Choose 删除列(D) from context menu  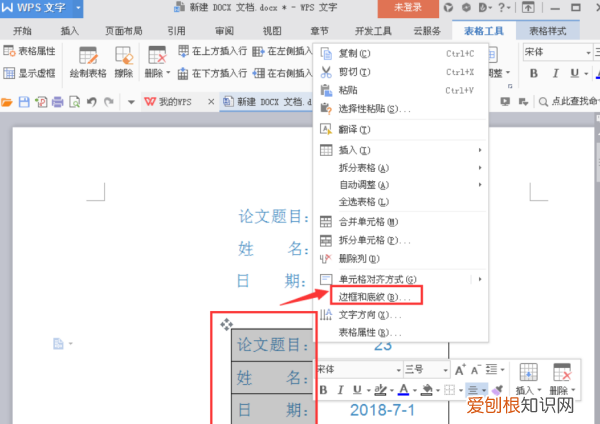click(x=401, y=259)
